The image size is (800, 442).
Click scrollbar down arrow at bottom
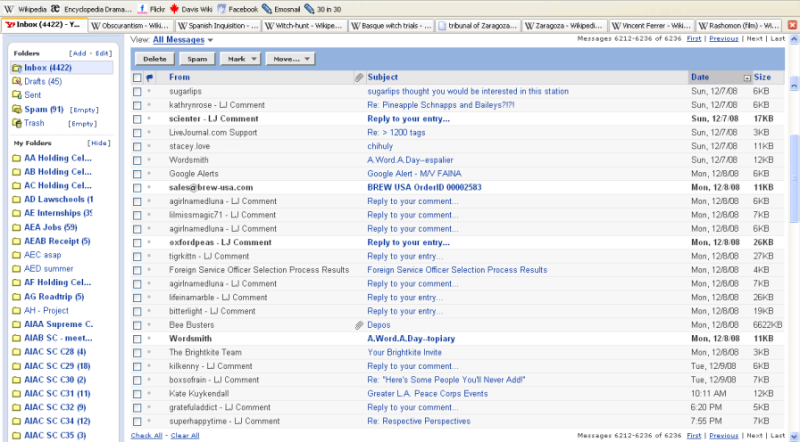click(794, 437)
